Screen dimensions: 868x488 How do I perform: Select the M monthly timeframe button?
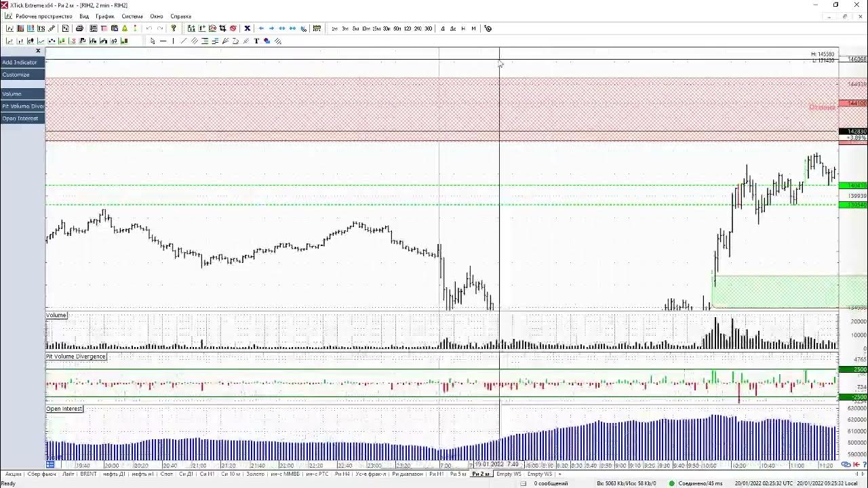click(473, 28)
